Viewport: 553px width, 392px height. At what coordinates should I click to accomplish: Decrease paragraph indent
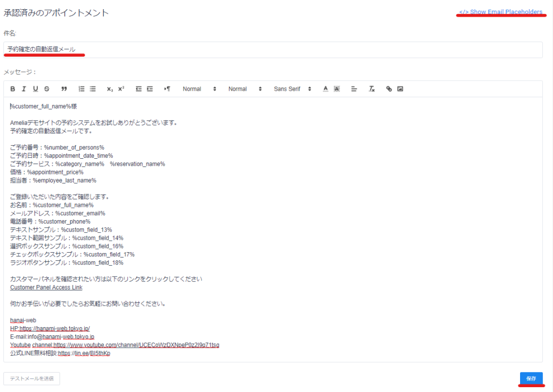click(139, 89)
